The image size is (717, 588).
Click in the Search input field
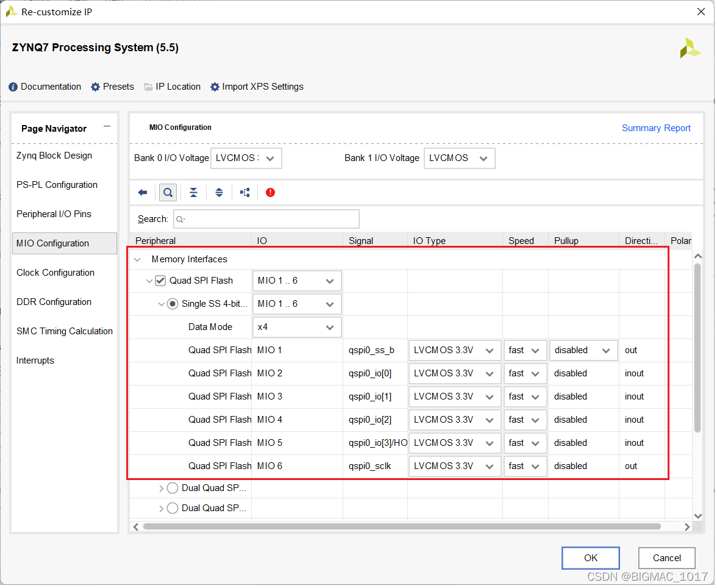267,220
